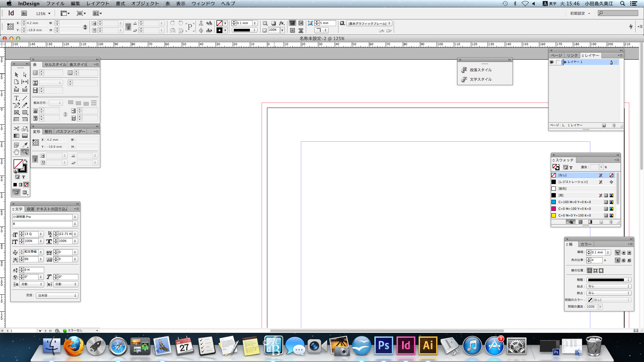This screenshot has height=362, width=644.
Task: Select the Gradient Swatch tool
Action: [16, 136]
